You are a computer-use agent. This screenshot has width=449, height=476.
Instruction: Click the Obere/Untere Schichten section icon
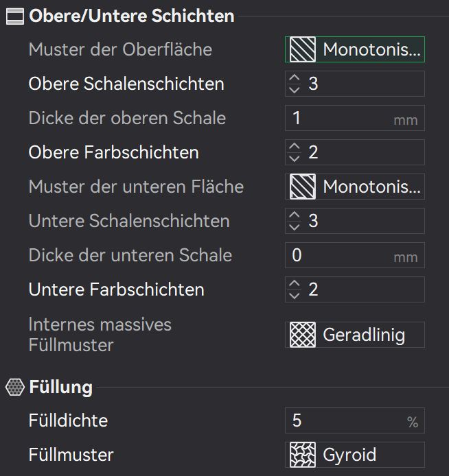click(x=14, y=16)
